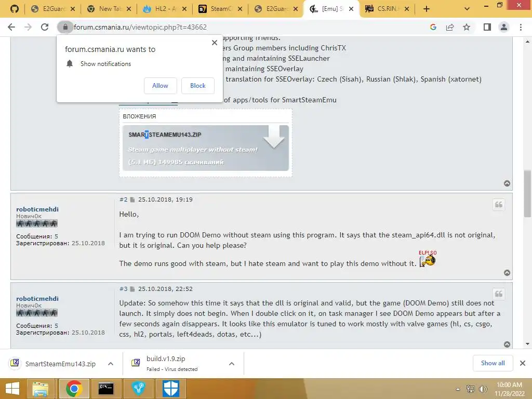Screen dimensions: 532x399
Task: Allow notifications from forum.csmania.ru
Action: pyautogui.click(x=160, y=86)
